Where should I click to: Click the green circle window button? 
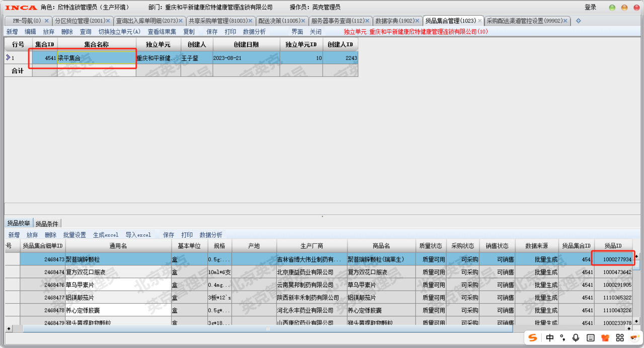click(612, 8)
